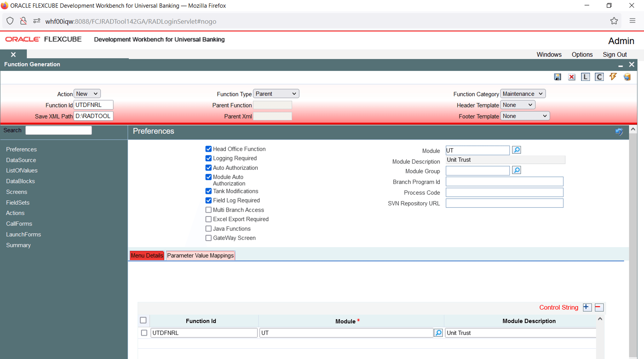This screenshot has height=359, width=644.
Task: Open DataBlocks in left navigation
Action: pyautogui.click(x=21, y=181)
